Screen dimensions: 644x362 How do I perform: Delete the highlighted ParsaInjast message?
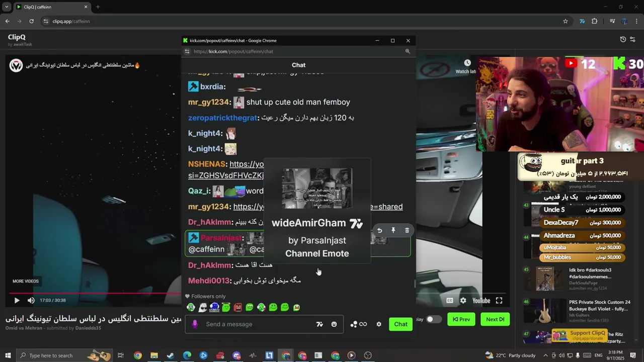pos(407,230)
